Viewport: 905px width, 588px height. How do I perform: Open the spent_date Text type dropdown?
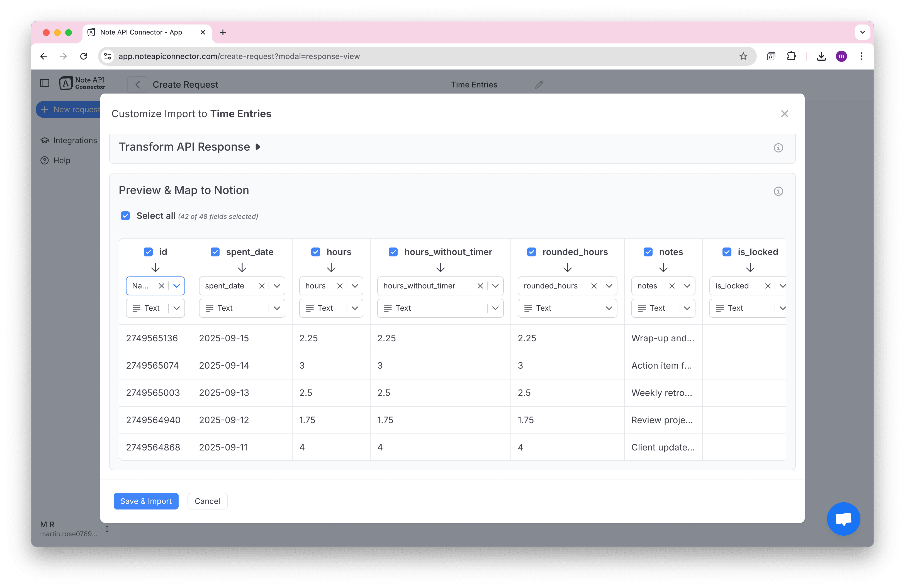242,308
